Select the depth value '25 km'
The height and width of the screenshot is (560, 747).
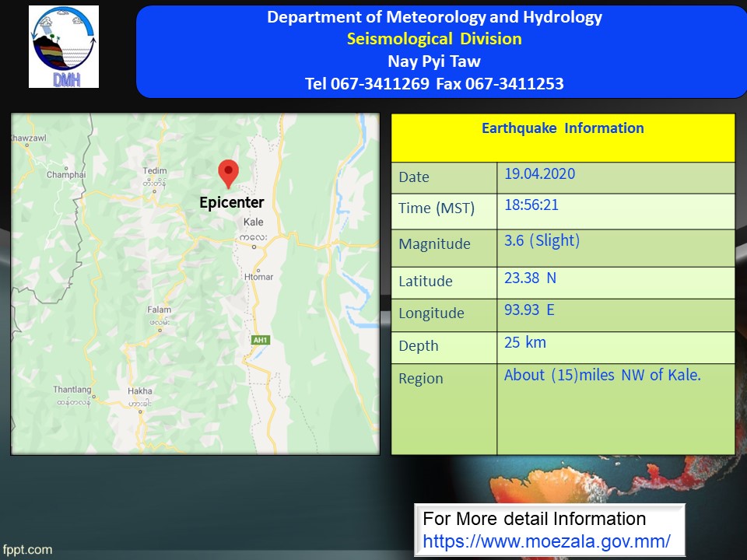pyautogui.click(x=525, y=342)
